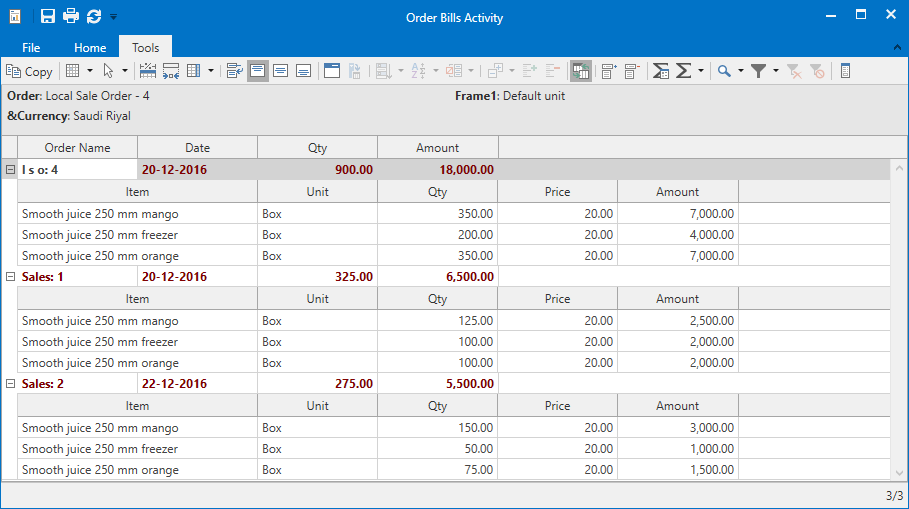Screen dimensions: 909x509
Task: Click the A-Z sort icon
Action: pos(418,71)
